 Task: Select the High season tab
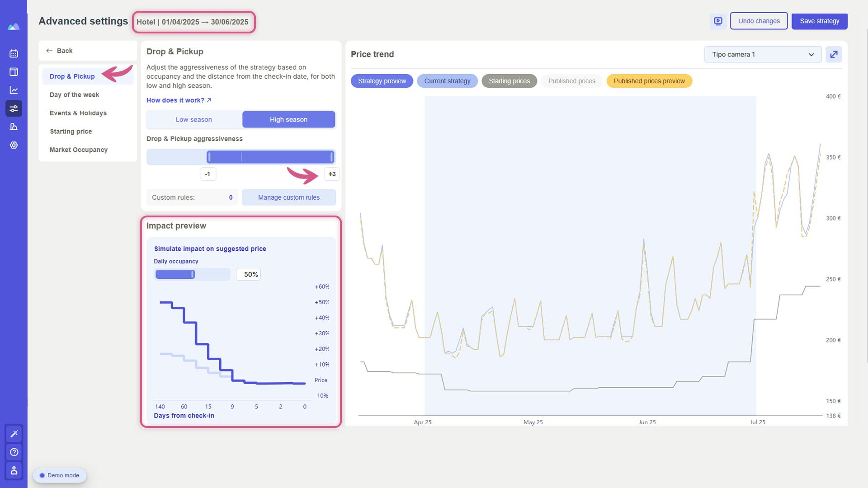(288, 119)
